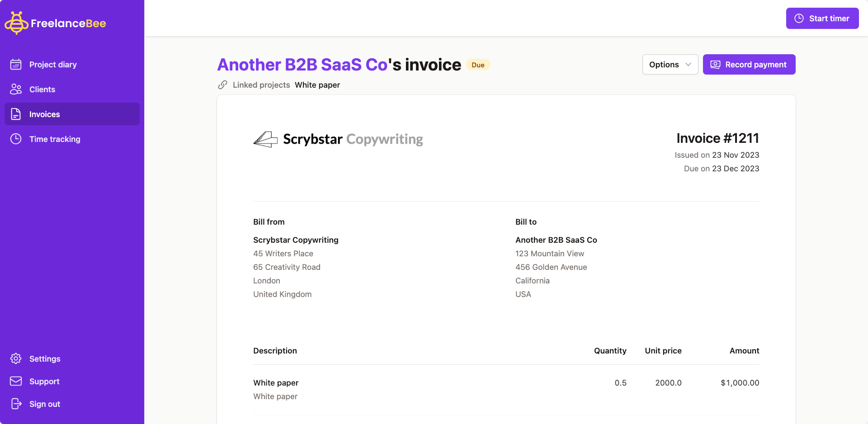Click the Options chevron arrow
This screenshot has height=424, width=868.
[688, 65]
